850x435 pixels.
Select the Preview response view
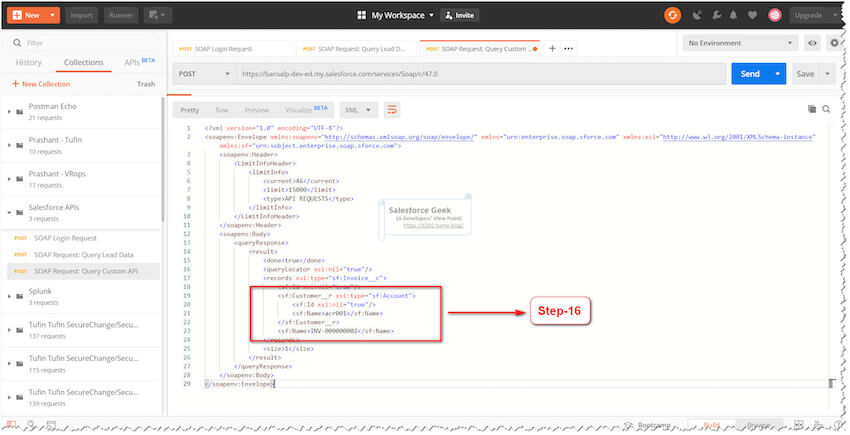point(257,110)
